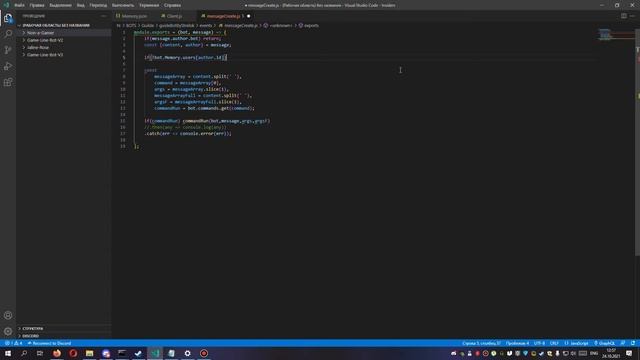Screen dimensions: 640x360
Task: Expand the Game-Line-Bot-V3 folder
Action: click(x=63, y=55)
